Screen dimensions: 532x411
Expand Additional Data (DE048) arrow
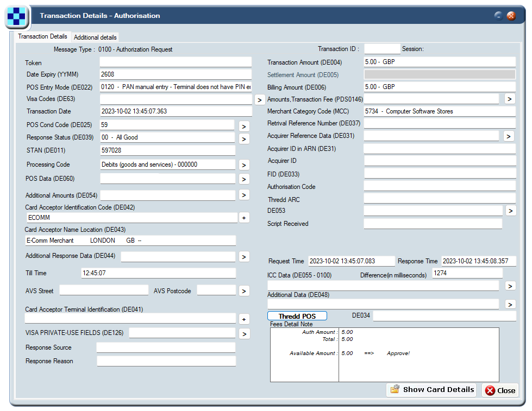coord(510,304)
